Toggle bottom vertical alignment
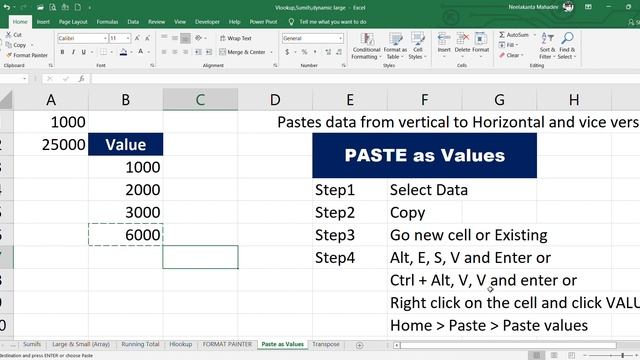 (x=185, y=38)
